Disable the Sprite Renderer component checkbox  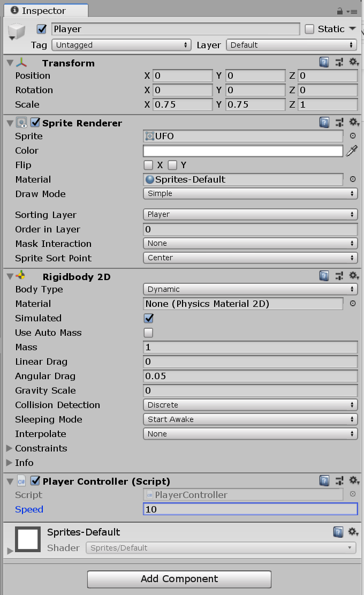click(35, 122)
